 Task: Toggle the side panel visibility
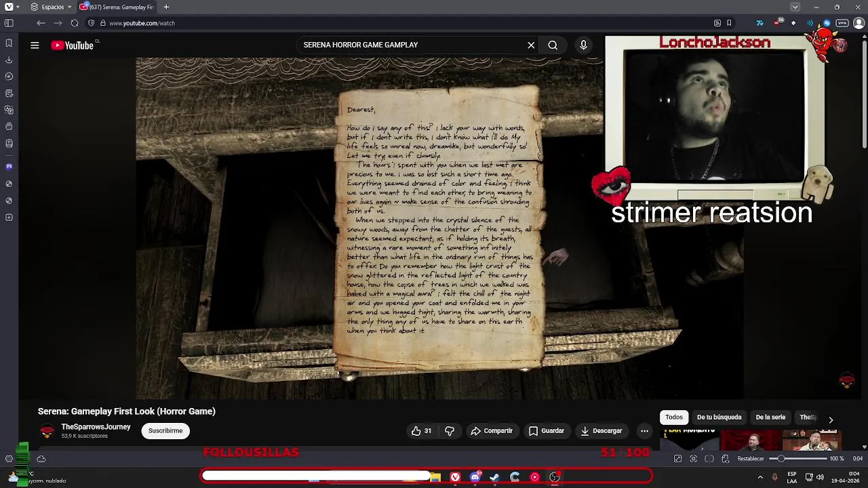(x=9, y=23)
